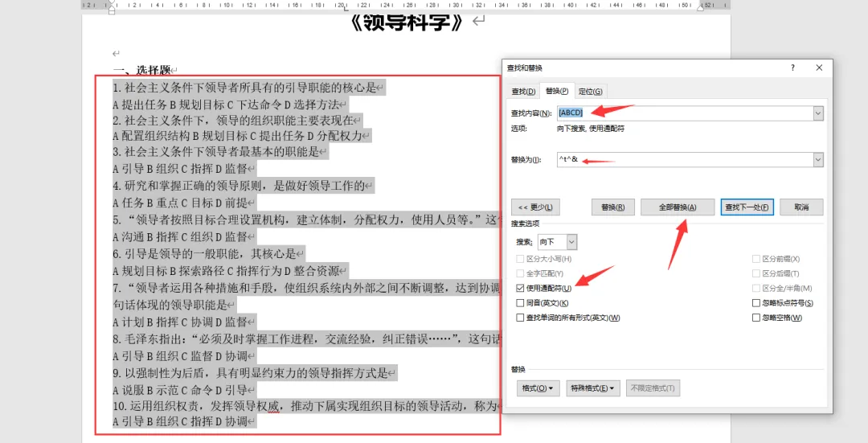Viewport: 868px width, 443px height.
Task: Enable the 同音(英文)(K) checkbox
Action: [x=520, y=303]
